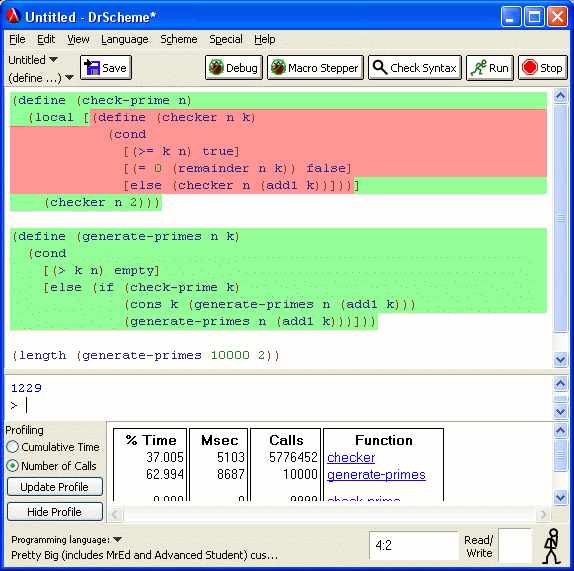Open the Language menu

click(125, 39)
